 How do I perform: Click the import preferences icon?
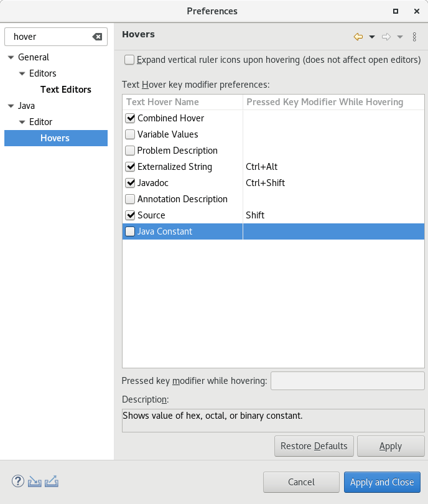(x=34, y=482)
